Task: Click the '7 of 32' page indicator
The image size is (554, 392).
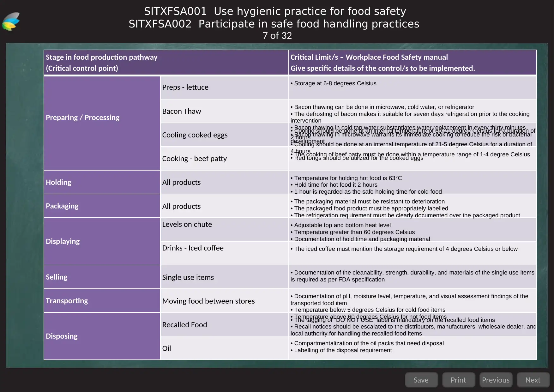Action: coord(277,36)
